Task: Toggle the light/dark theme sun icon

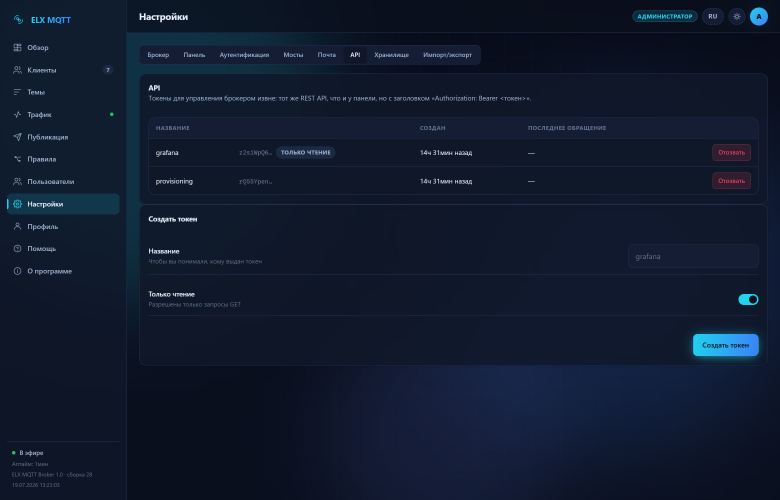Action: pyautogui.click(x=737, y=16)
